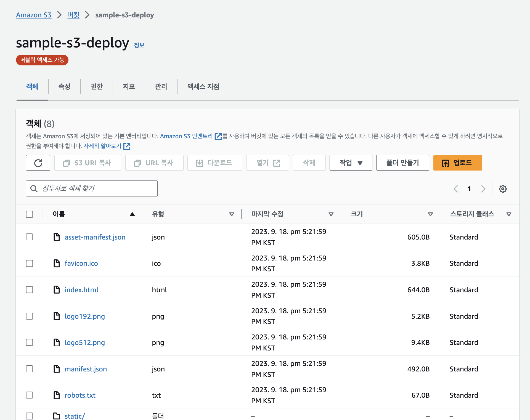Click external link icon after 자세히 알아보기

point(127,146)
